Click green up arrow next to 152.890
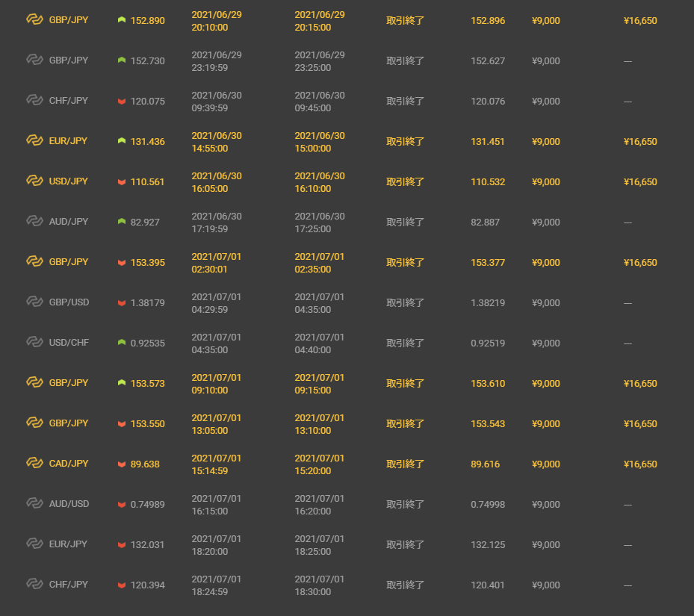The image size is (694, 616). (x=122, y=20)
